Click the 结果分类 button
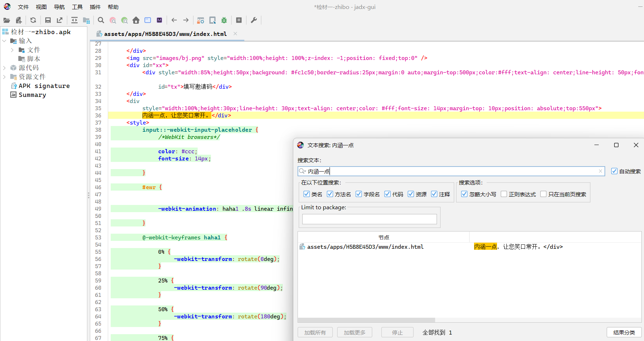Viewport: 644px width, 341px height. [624, 332]
